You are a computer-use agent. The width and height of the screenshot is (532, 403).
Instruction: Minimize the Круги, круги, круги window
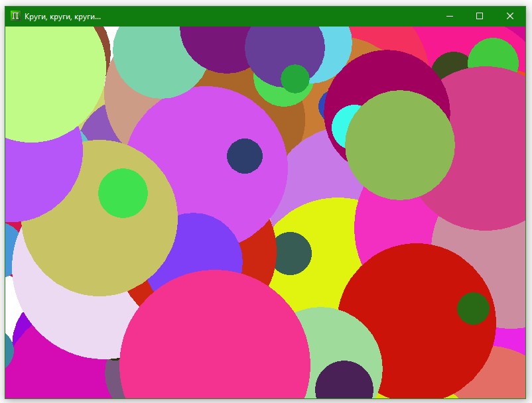[x=450, y=16]
